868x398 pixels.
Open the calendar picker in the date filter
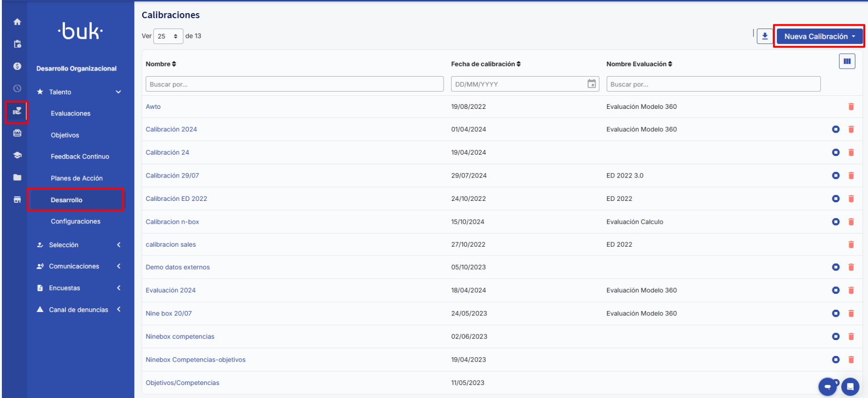pos(591,84)
